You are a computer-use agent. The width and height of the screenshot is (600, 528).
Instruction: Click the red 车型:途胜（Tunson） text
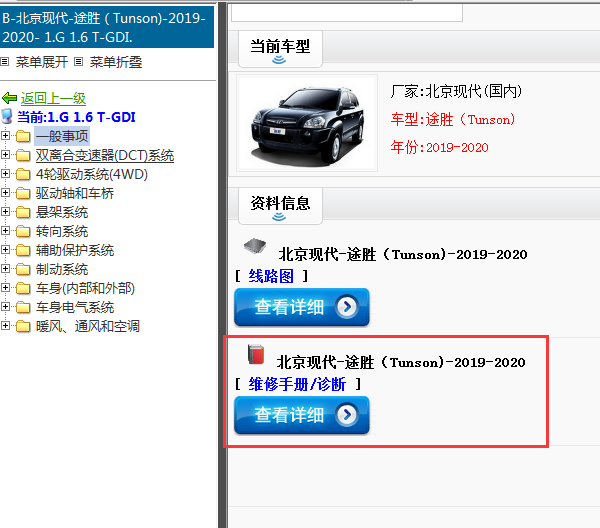tap(453, 119)
